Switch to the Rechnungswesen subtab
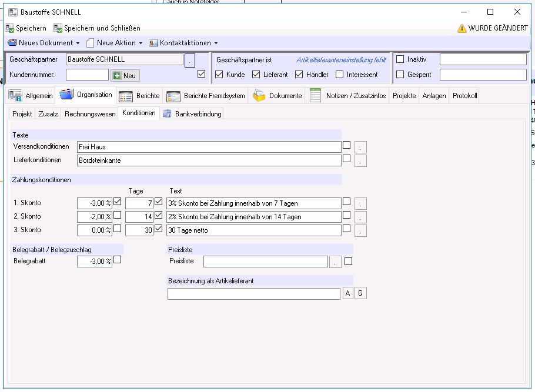 [90, 114]
